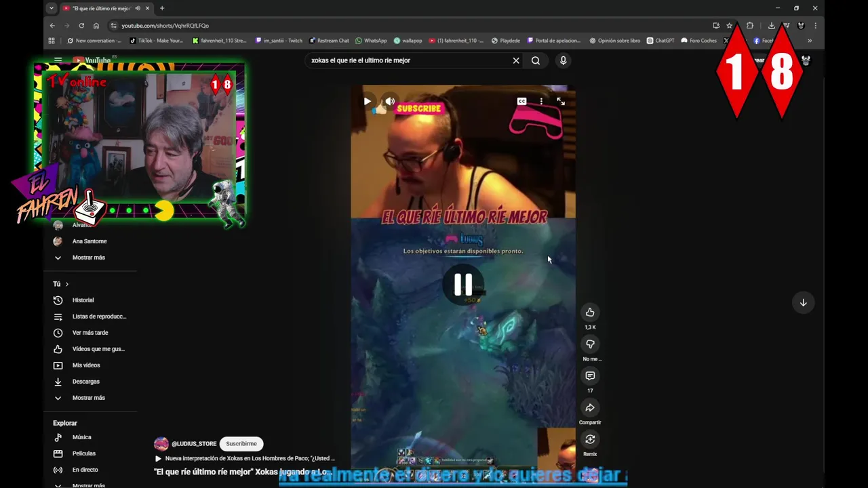Screen dimensions: 868x488
Task: Click the short's play icon at top
Action: click(368, 102)
